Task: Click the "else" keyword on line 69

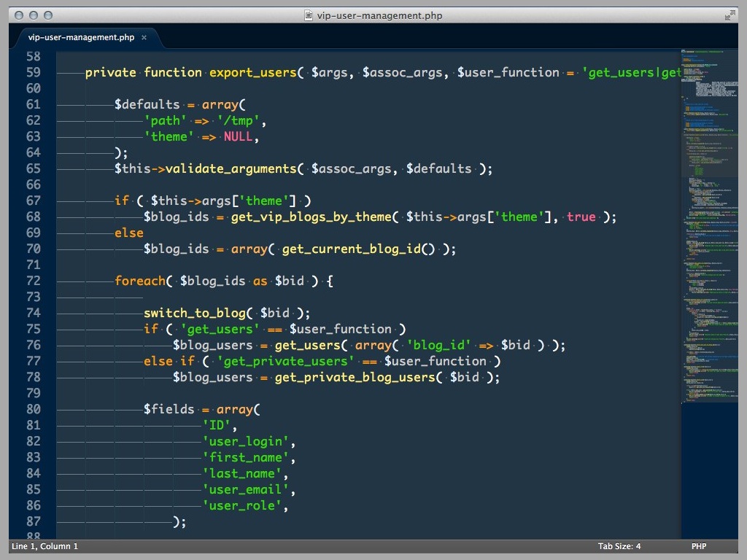Action: pos(128,233)
